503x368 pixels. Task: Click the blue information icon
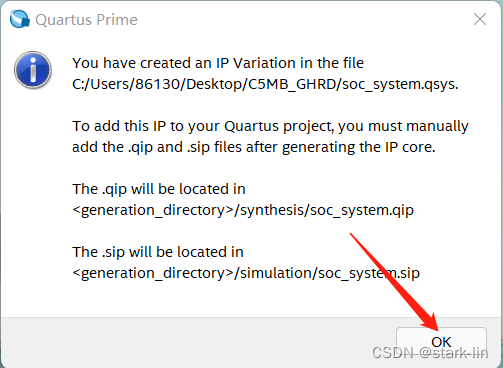[33, 70]
